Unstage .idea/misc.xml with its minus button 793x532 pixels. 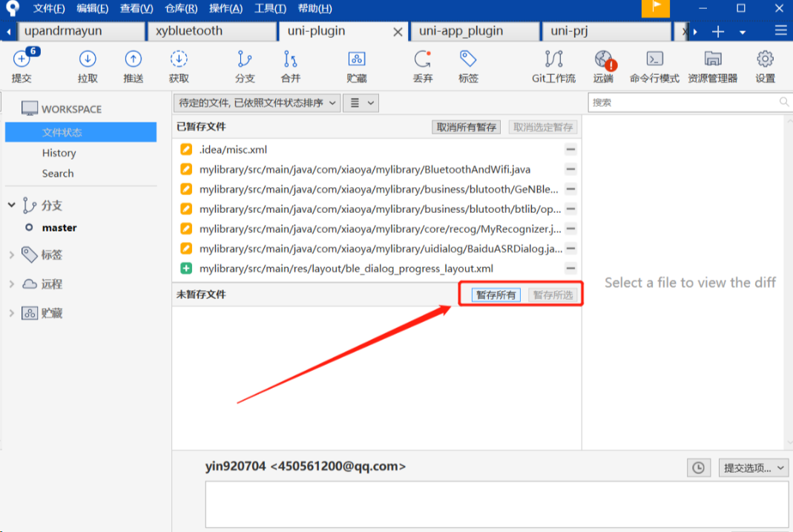click(x=570, y=149)
